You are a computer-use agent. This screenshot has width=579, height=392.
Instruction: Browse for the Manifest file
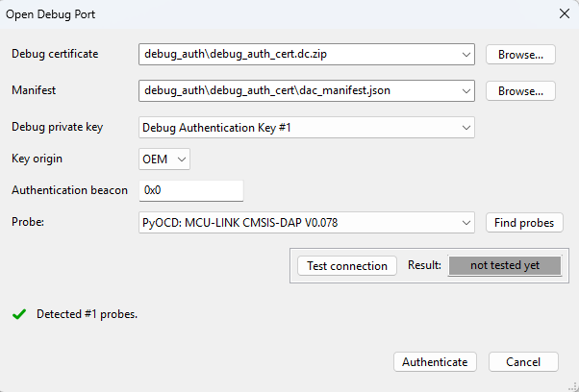coord(520,91)
